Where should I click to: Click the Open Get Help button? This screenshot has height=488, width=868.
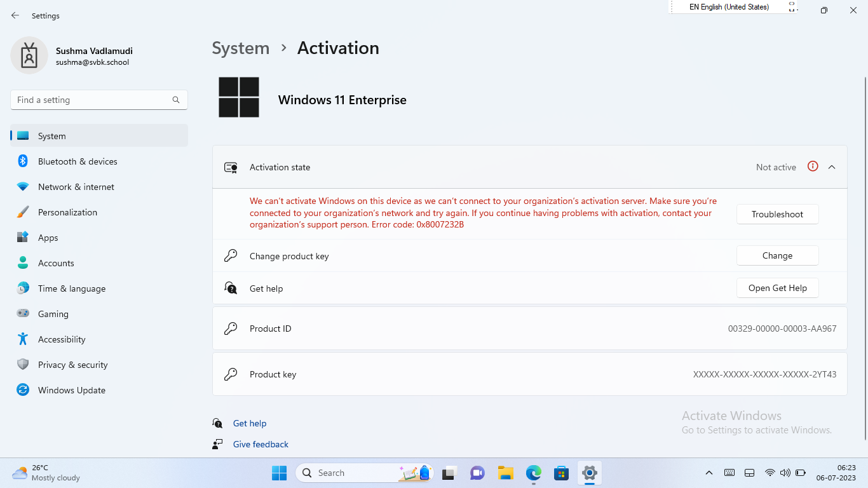pyautogui.click(x=778, y=288)
